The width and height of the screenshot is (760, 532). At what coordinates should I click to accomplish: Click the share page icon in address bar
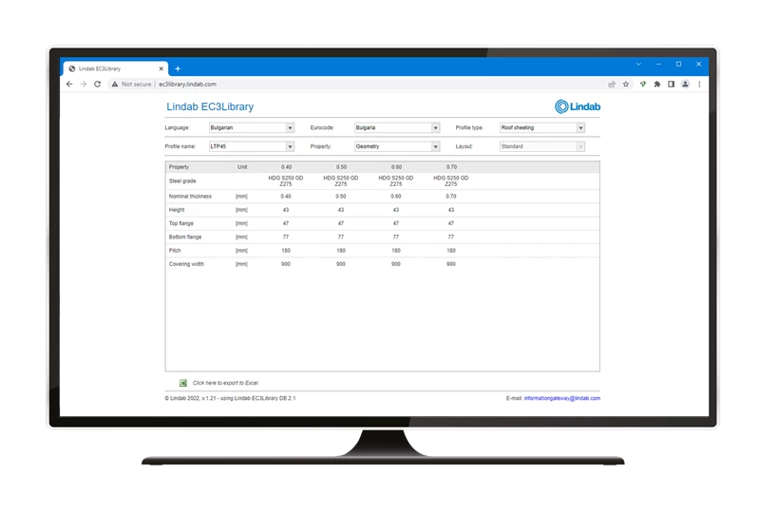[x=612, y=84]
